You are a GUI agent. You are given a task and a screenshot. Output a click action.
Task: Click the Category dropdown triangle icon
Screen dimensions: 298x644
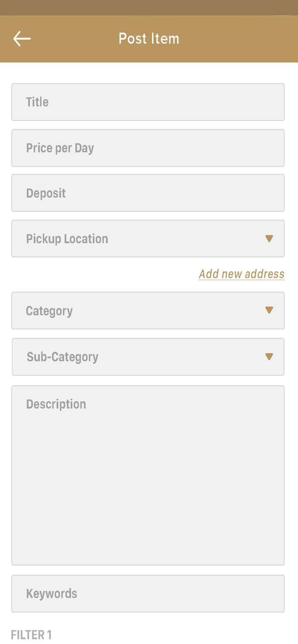point(269,310)
